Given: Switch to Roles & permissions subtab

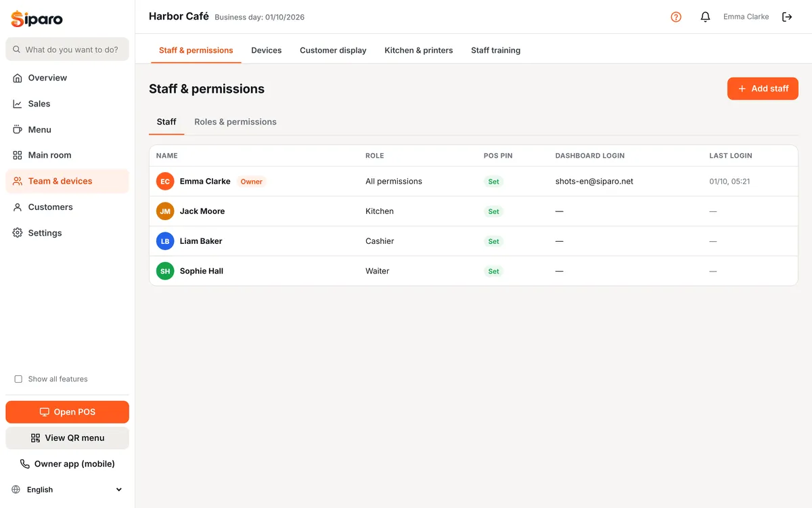Looking at the screenshot, I should 235,122.
